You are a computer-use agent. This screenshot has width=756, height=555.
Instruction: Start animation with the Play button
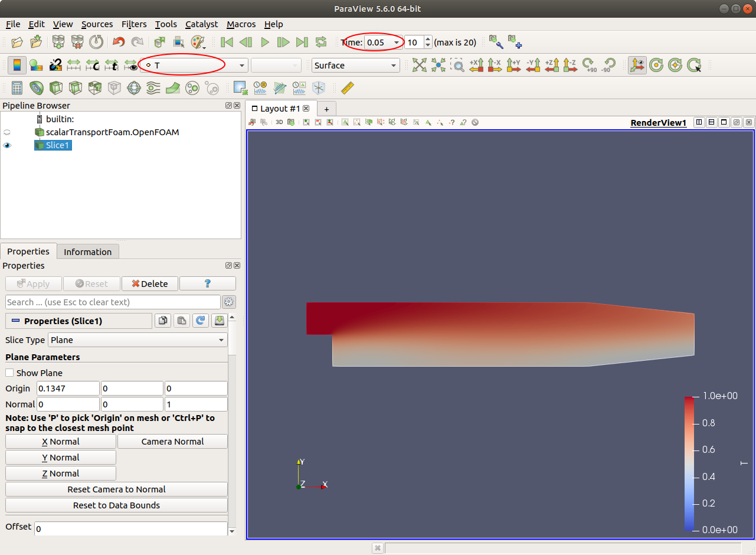(x=265, y=42)
